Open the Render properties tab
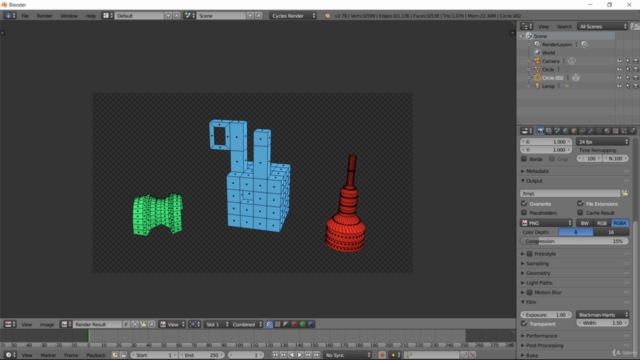 540,131
